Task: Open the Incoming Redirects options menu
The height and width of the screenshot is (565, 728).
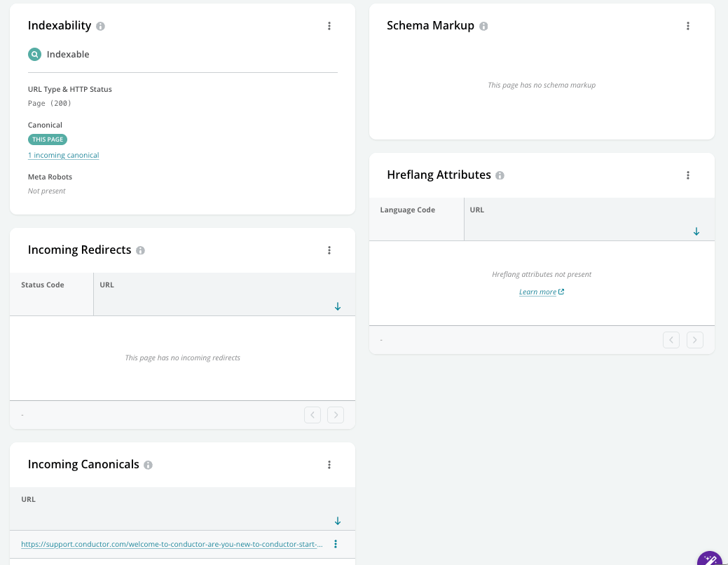Action: point(329,250)
